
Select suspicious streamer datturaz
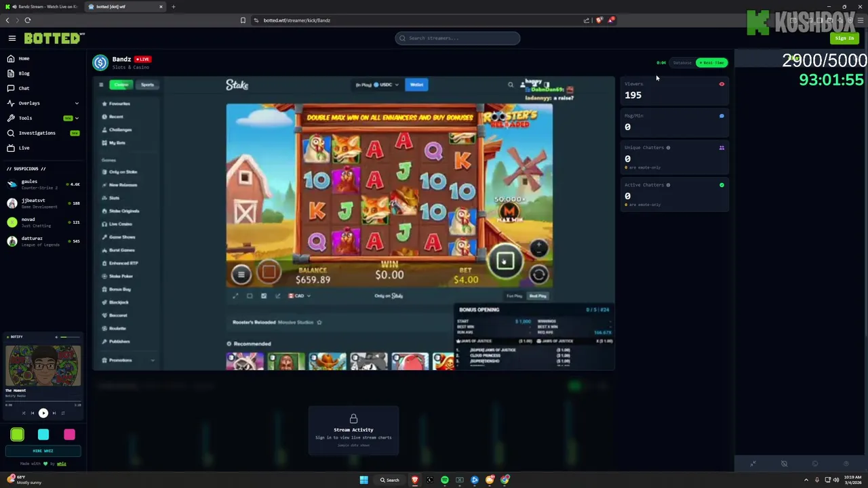point(43,241)
